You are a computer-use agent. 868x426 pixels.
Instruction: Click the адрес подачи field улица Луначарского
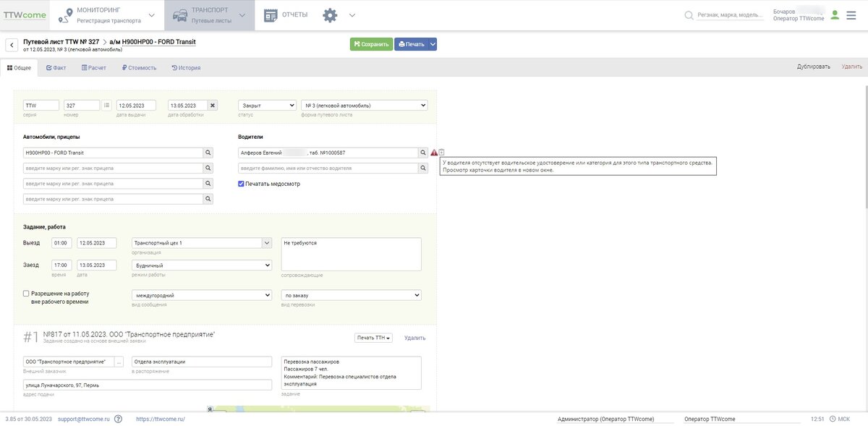click(x=148, y=385)
